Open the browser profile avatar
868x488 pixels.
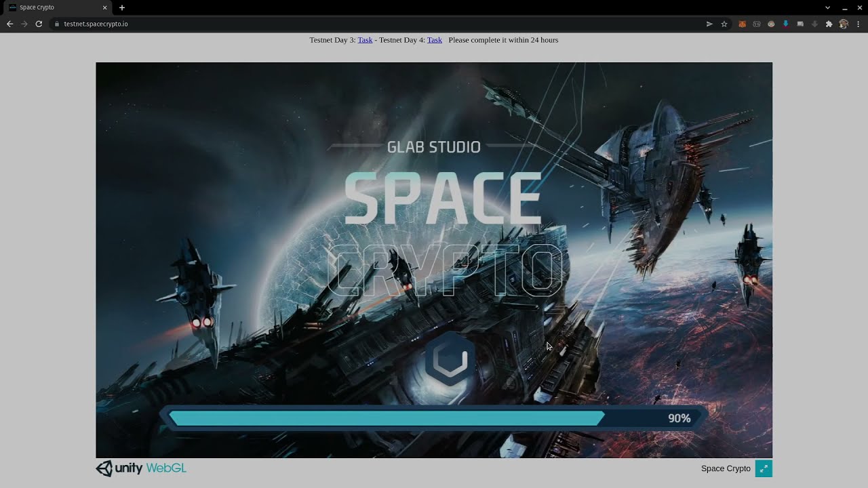(x=844, y=24)
